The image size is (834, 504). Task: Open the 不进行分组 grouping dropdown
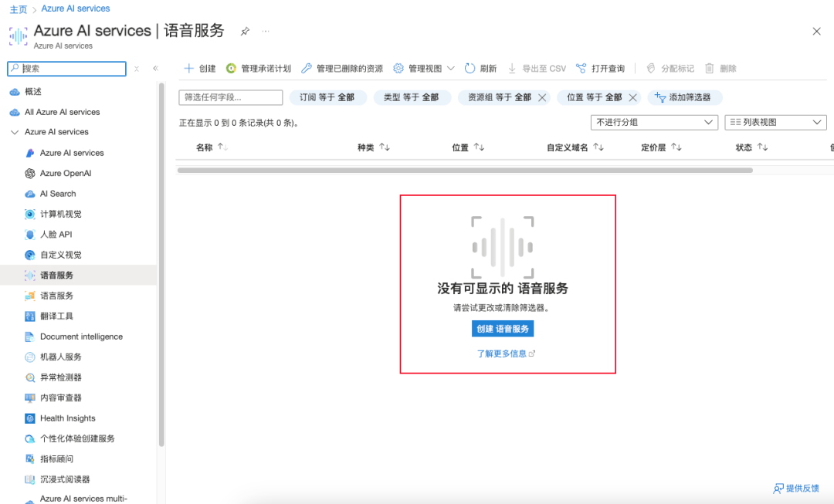pyautogui.click(x=654, y=122)
